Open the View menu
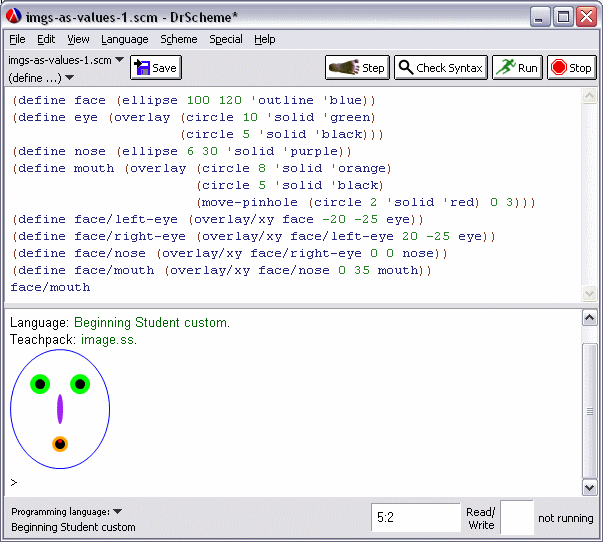 [x=78, y=39]
